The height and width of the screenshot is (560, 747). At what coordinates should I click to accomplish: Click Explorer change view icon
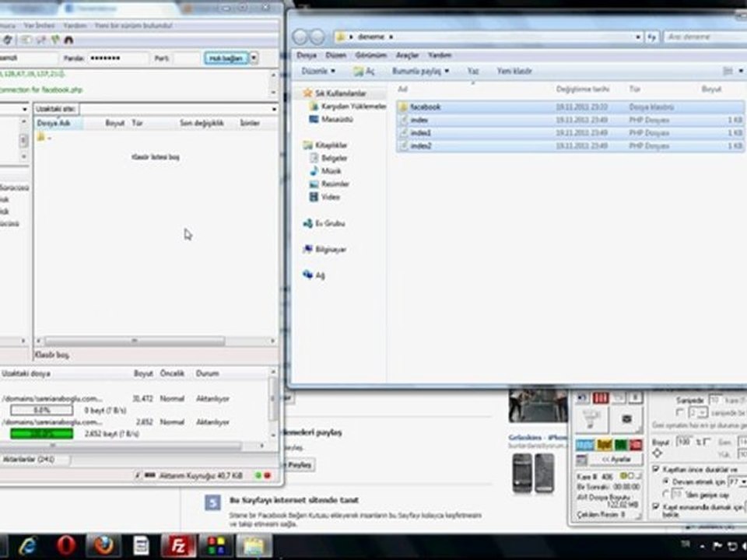click(728, 71)
